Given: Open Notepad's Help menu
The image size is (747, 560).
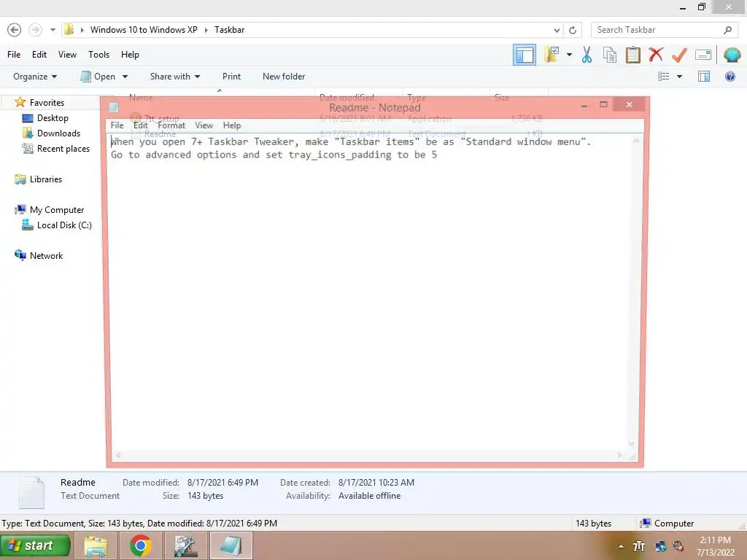Looking at the screenshot, I should [232, 125].
